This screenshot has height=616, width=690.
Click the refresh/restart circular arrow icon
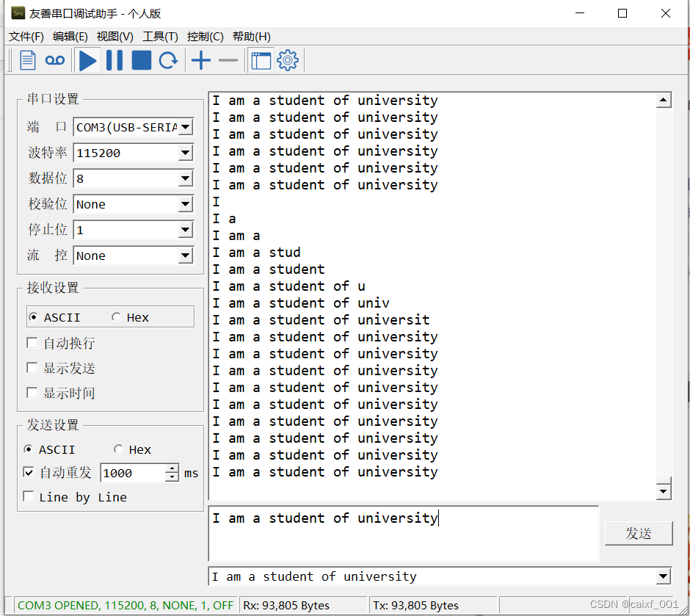(168, 60)
